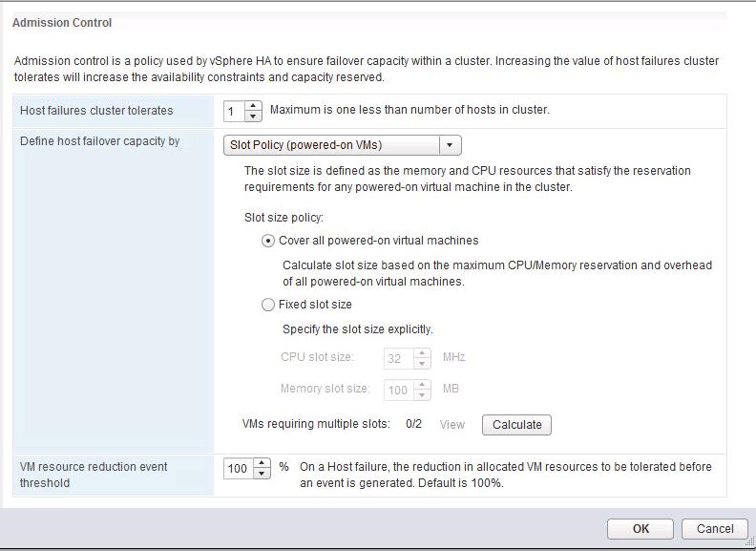This screenshot has width=756, height=551.
Task: Increase host failures cluster tolerates value
Action: click(x=253, y=105)
